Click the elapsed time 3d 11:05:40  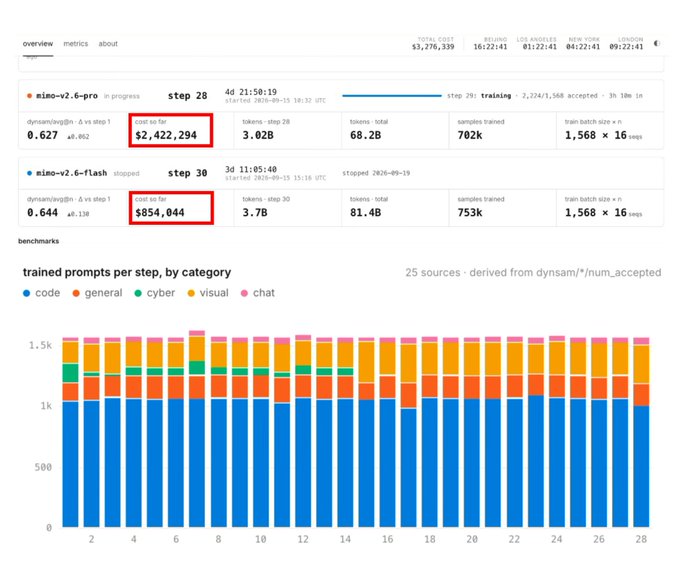point(251,169)
